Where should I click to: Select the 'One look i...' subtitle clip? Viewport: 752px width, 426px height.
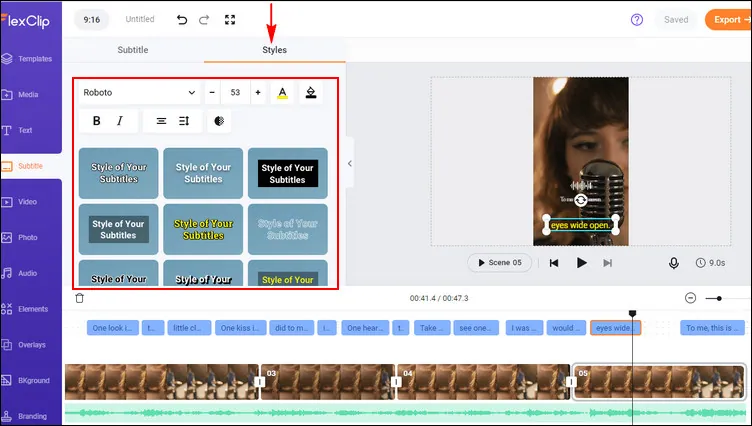(x=113, y=328)
